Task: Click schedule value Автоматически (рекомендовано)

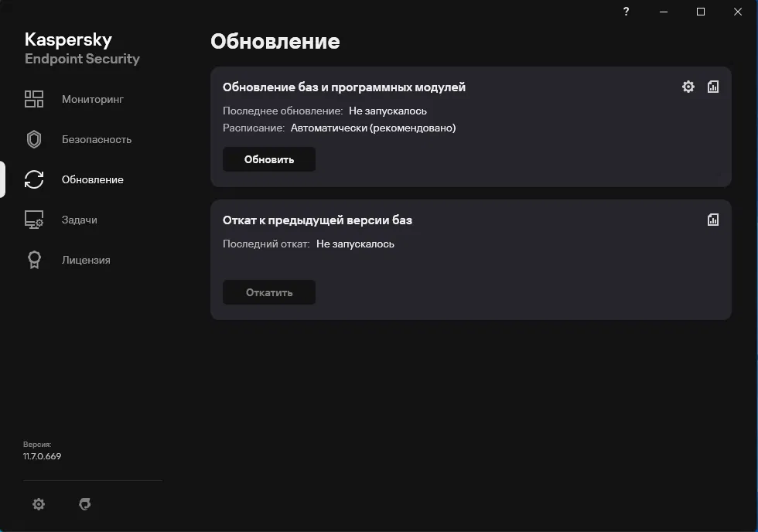Action: coord(373,128)
